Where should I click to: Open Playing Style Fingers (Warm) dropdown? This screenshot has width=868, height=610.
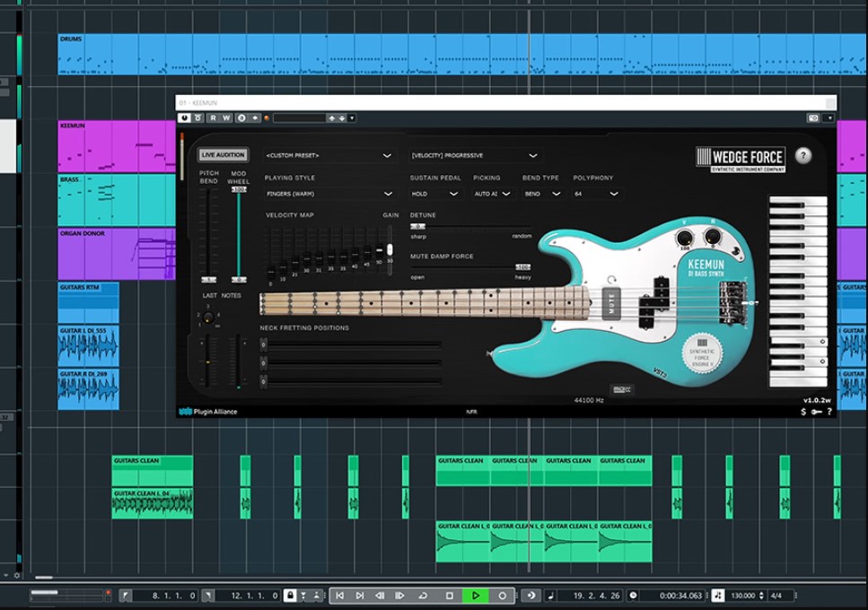(x=330, y=194)
